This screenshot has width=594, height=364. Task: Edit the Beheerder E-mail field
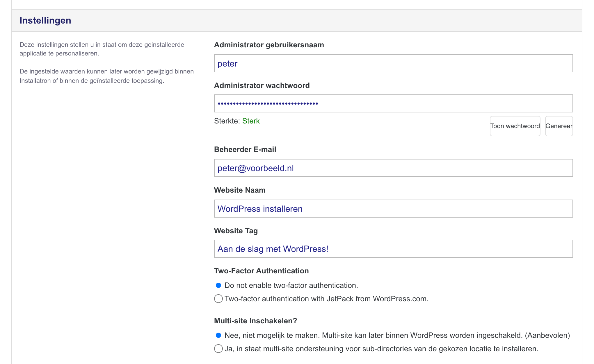pyautogui.click(x=393, y=168)
